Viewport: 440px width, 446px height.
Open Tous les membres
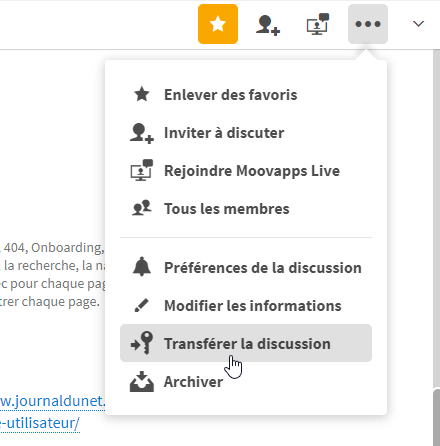click(246, 209)
